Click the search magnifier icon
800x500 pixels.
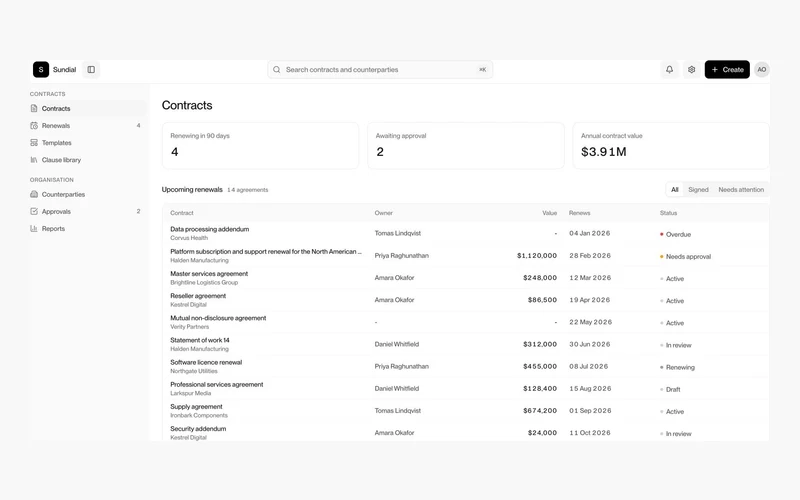point(277,69)
